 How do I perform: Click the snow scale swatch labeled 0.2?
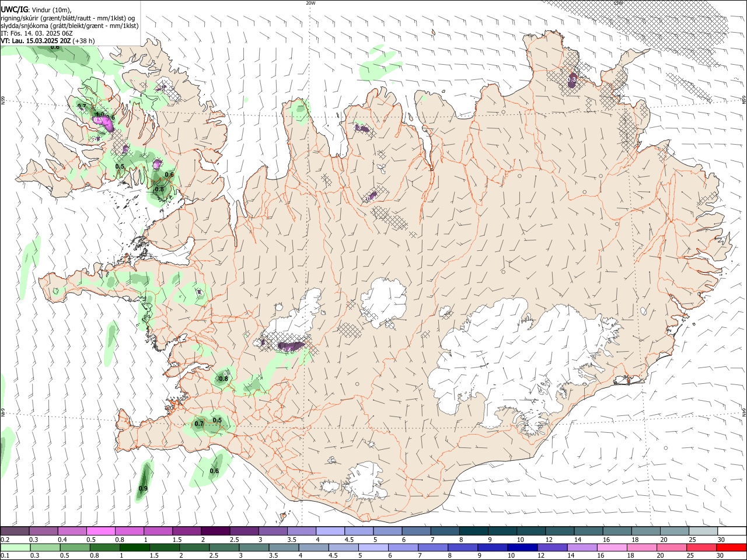[x=15, y=531]
